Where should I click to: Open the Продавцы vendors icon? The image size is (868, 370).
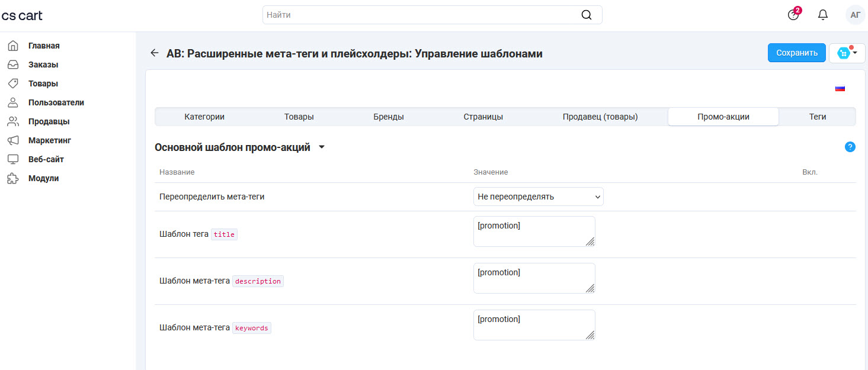click(x=13, y=121)
